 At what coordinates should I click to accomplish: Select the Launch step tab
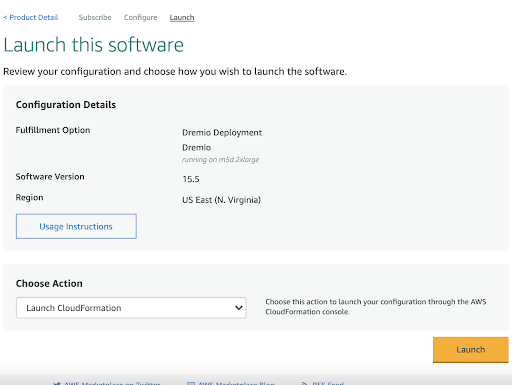click(182, 17)
